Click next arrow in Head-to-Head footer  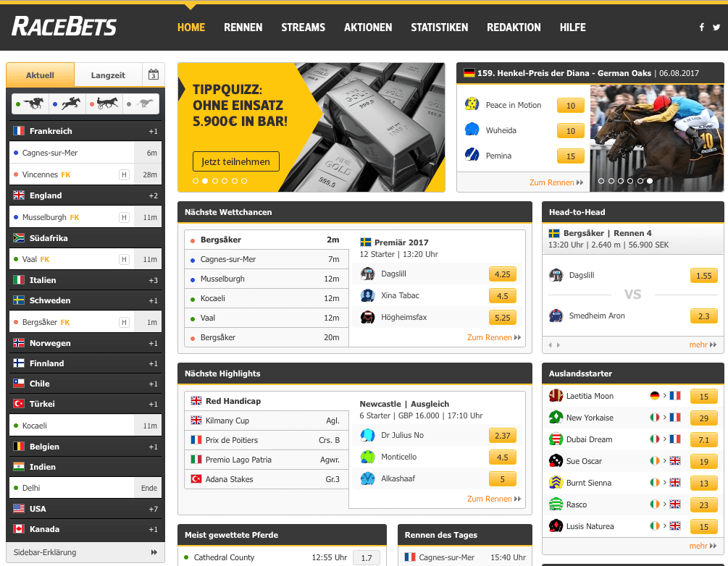click(558, 345)
